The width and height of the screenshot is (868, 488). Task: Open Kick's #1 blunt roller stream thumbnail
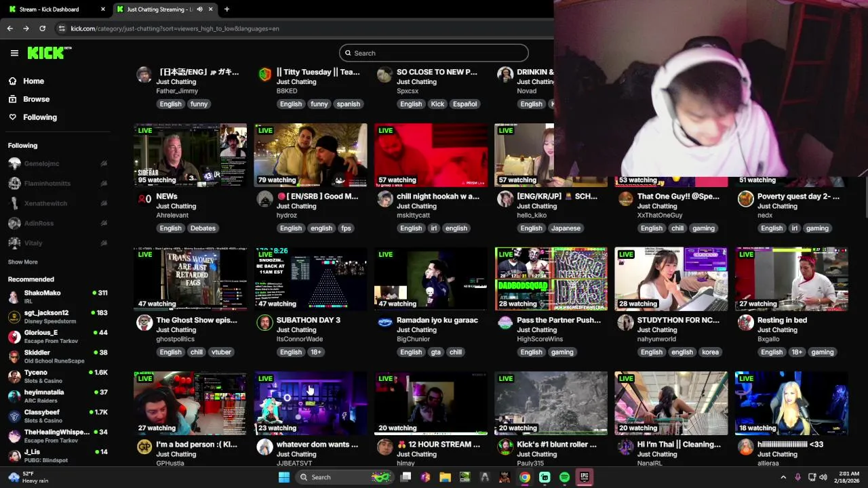coord(551,403)
